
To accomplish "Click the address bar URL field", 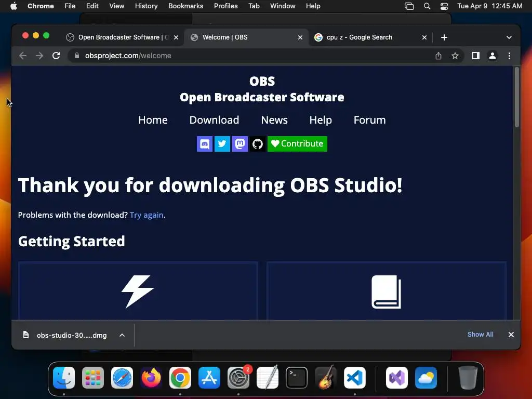I will tap(251, 56).
